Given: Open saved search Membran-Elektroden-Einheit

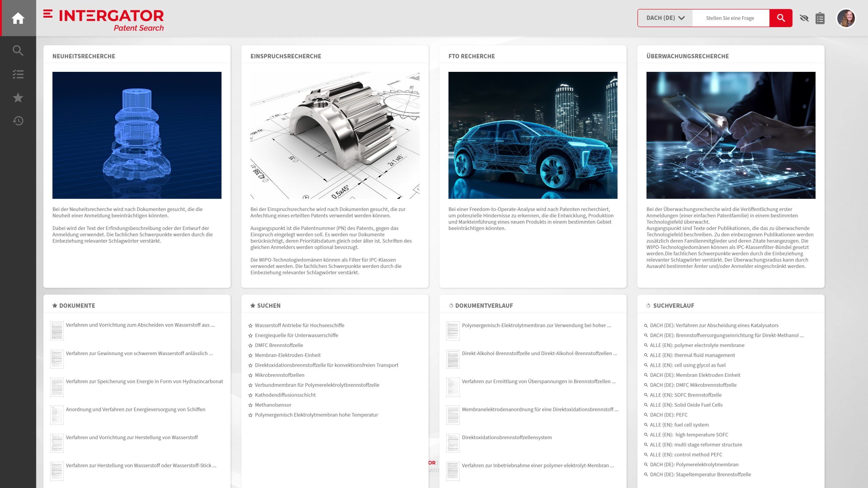Looking at the screenshot, I should pyautogui.click(x=288, y=355).
